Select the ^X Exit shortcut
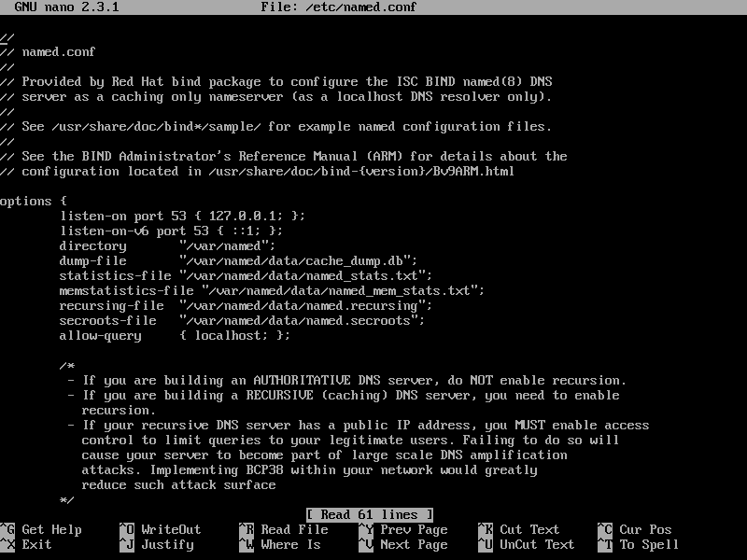This screenshot has width=747, height=560. pyautogui.click(x=26, y=545)
